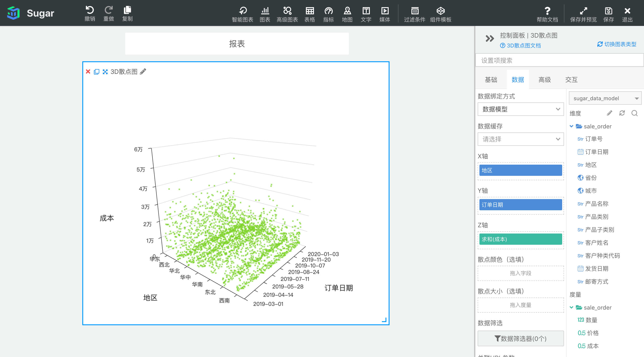Edit the 3D散点图 chart title pencil
The height and width of the screenshot is (357, 644).
pos(143,72)
